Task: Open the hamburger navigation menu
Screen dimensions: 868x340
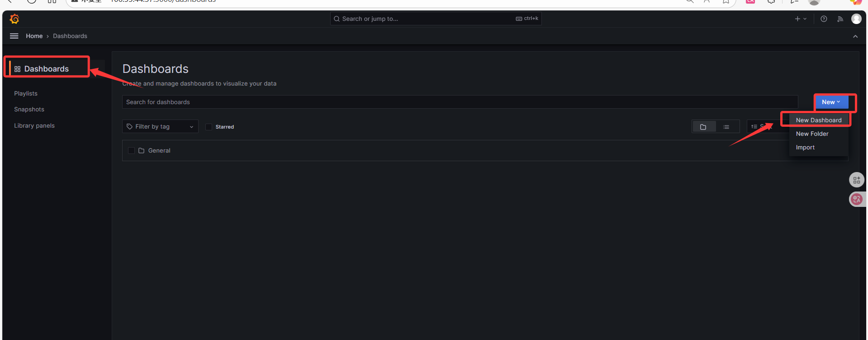Action: click(x=14, y=36)
